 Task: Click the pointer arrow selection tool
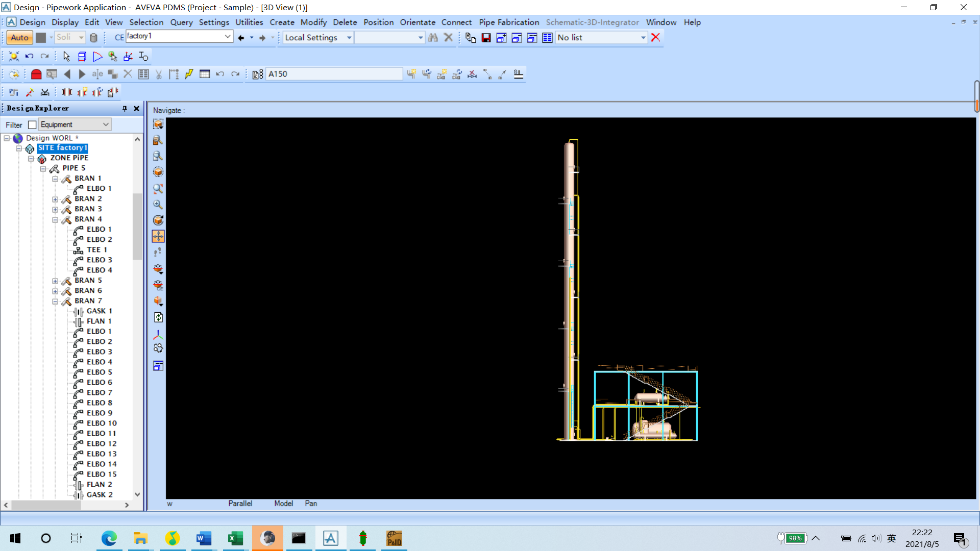66,56
